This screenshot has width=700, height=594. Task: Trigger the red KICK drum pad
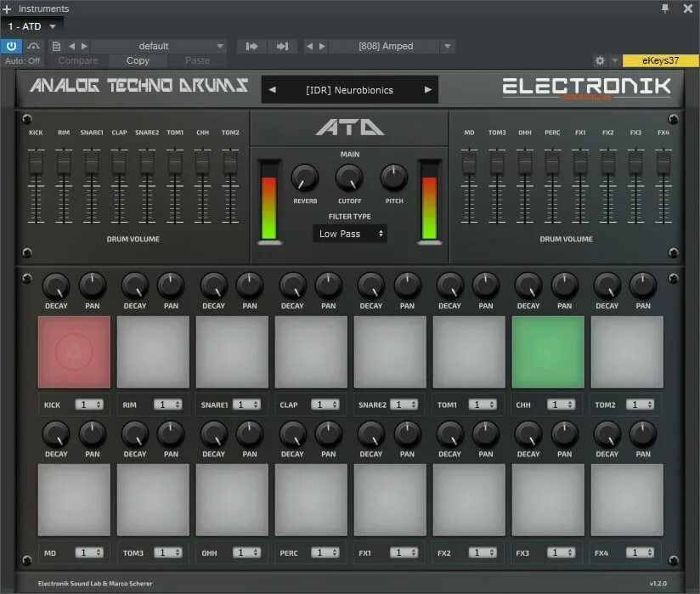pos(74,352)
